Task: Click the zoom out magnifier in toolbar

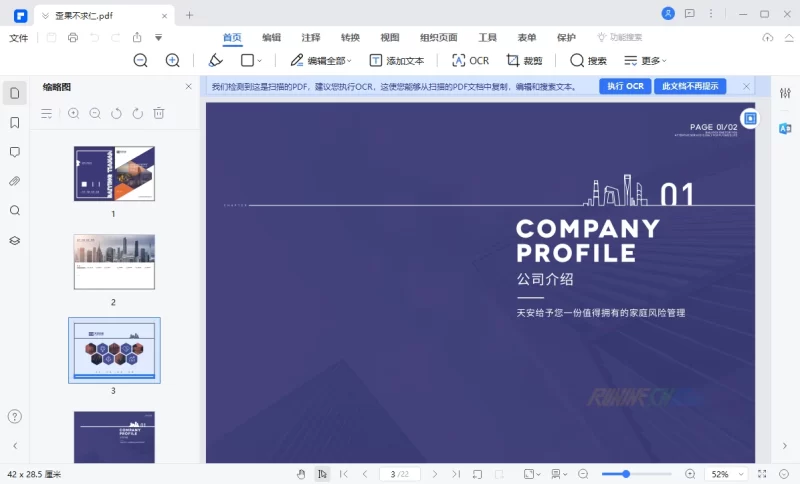Action: click(140, 60)
